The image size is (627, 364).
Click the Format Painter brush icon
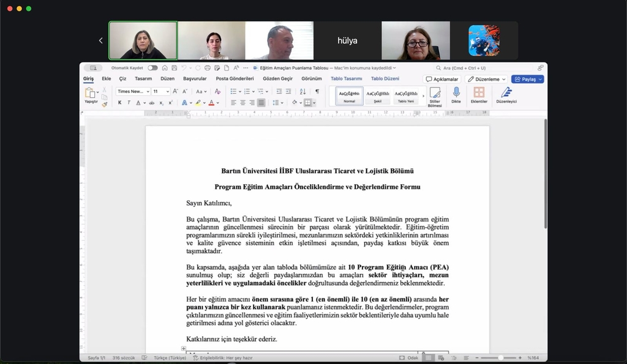pos(104,104)
